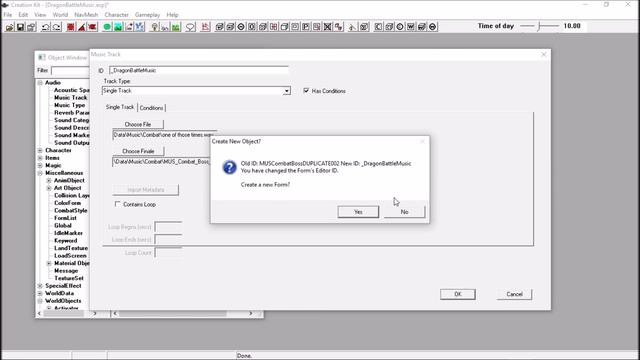Click the Creation Kit app icon in title bar
Image resolution: width=640 pixels, height=360 pixels.
tap(5, 4)
